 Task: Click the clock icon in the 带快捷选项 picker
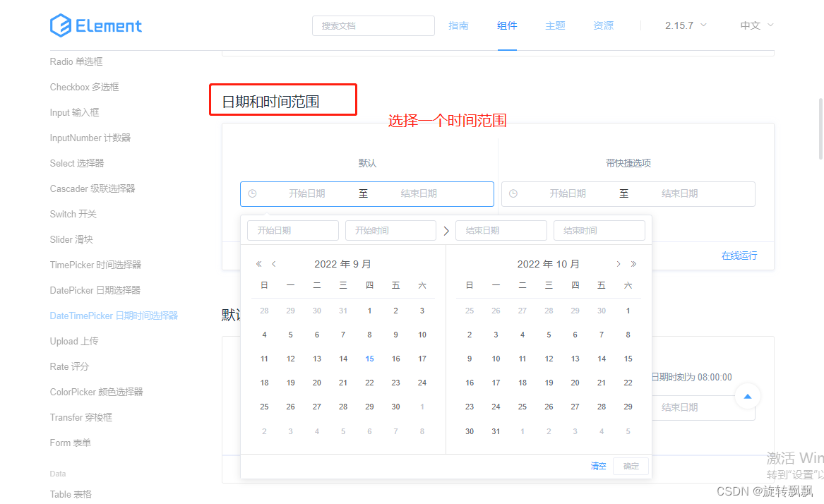(x=515, y=193)
